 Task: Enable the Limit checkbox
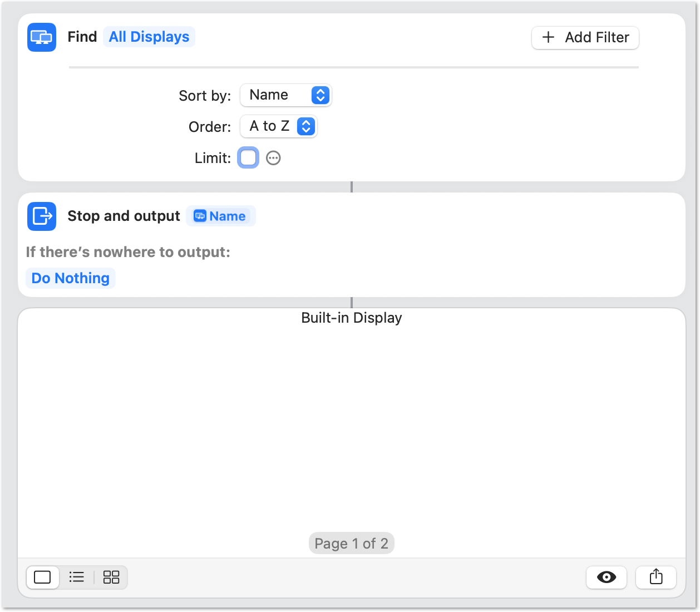(248, 158)
